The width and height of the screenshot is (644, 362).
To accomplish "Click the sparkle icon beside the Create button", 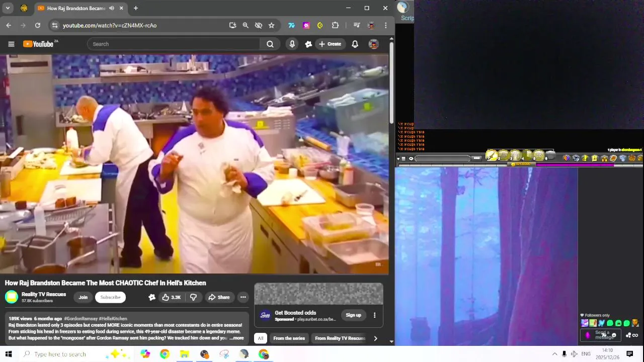I will click(308, 44).
